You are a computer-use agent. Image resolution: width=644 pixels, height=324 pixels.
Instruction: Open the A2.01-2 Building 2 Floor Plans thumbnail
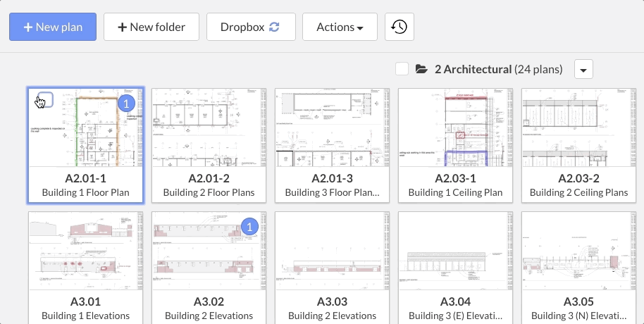point(209,127)
